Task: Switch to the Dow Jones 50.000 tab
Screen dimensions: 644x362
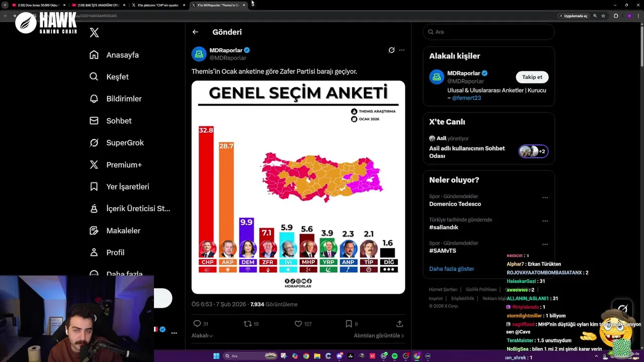Action: click(x=38, y=5)
